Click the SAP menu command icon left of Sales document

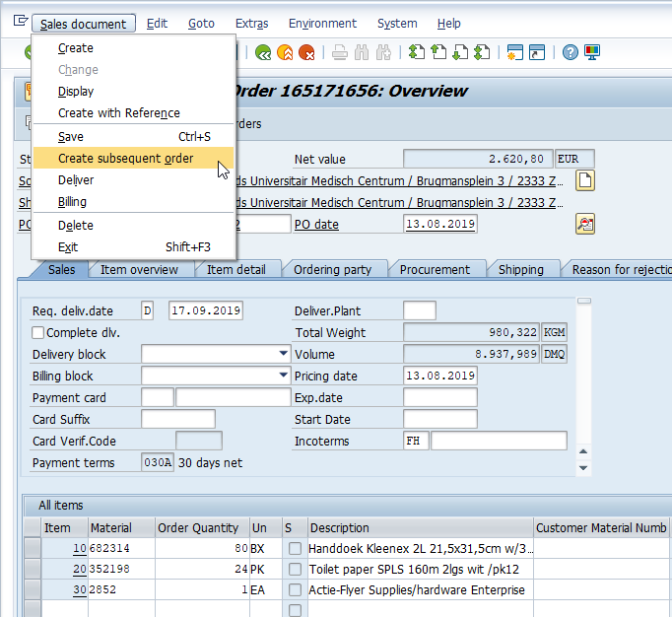click(x=20, y=20)
